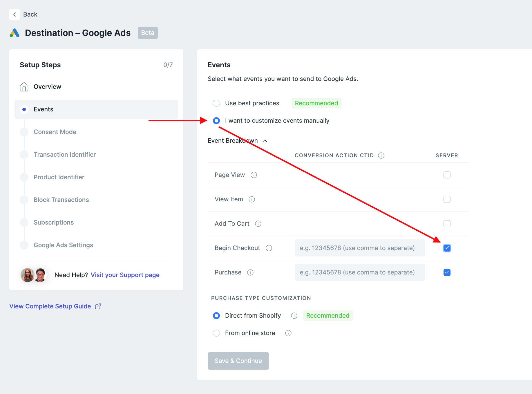
Task: Click the external link icon beside Setup Guide
Action: 98,306
